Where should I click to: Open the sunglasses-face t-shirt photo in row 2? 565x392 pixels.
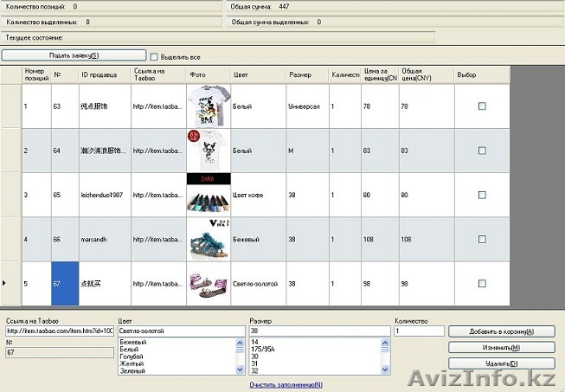point(208,150)
